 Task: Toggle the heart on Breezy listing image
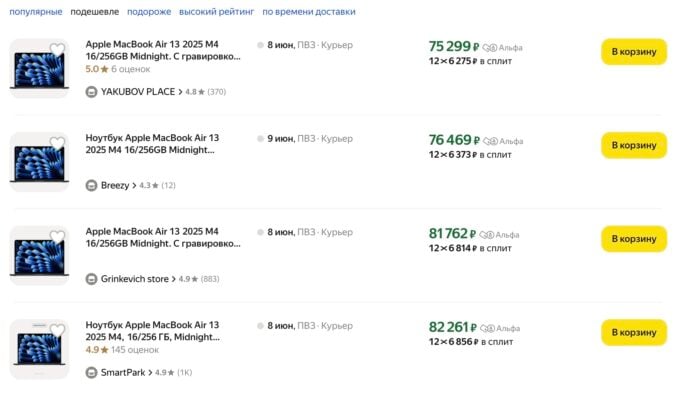click(57, 143)
